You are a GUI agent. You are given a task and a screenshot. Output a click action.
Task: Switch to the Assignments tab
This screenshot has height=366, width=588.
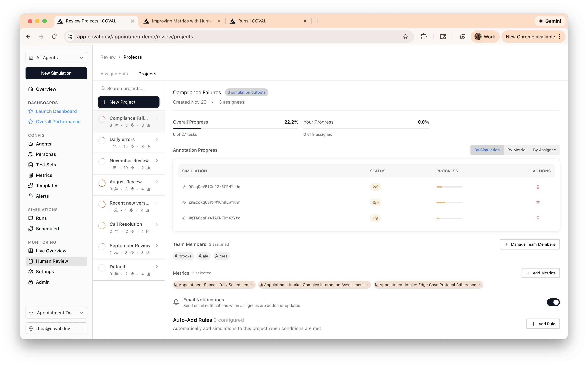tap(114, 74)
